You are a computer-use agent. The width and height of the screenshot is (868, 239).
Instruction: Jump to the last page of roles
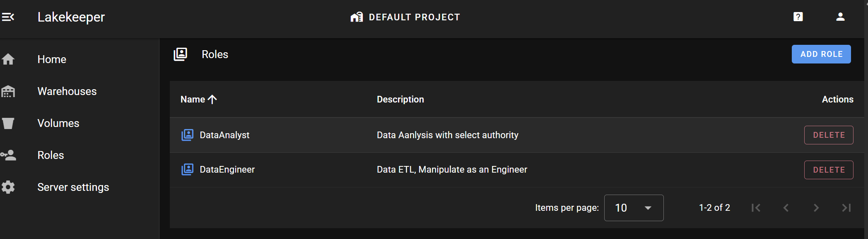click(846, 208)
